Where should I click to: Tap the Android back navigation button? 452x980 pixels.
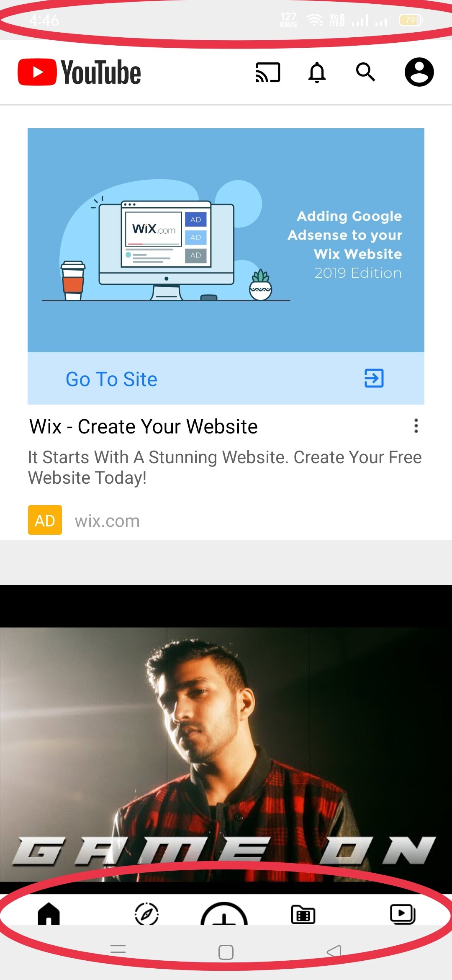coord(334,951)
